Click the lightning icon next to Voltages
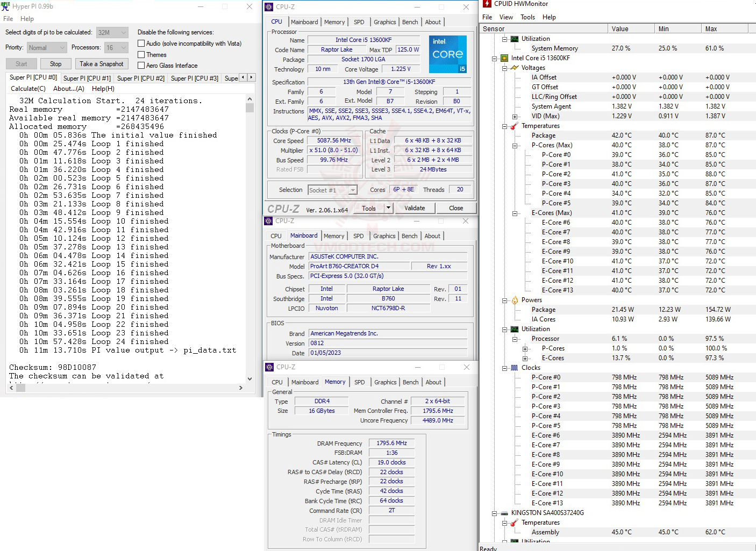756x551 pixels. click(x=515, y=68)
